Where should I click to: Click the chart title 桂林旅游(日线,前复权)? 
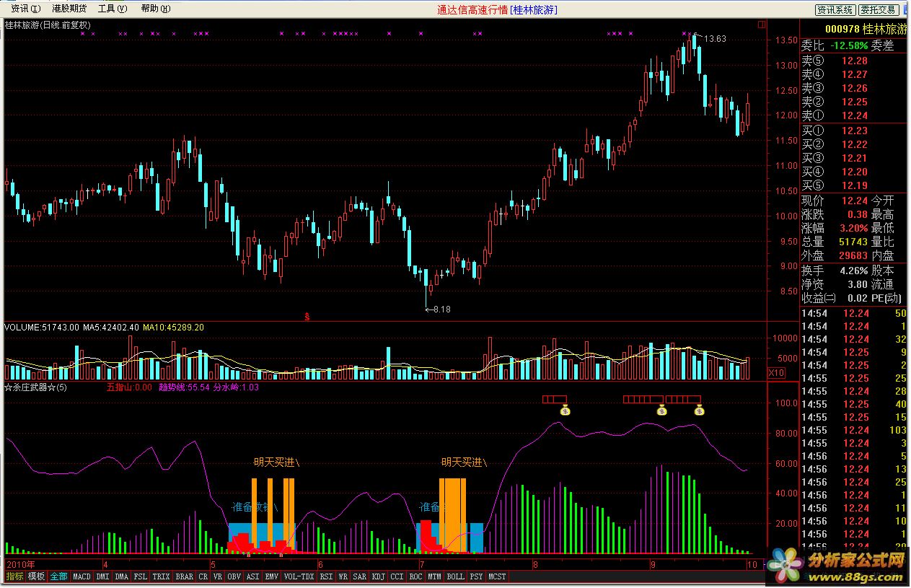pyautogui.click(x=48, y=25)
